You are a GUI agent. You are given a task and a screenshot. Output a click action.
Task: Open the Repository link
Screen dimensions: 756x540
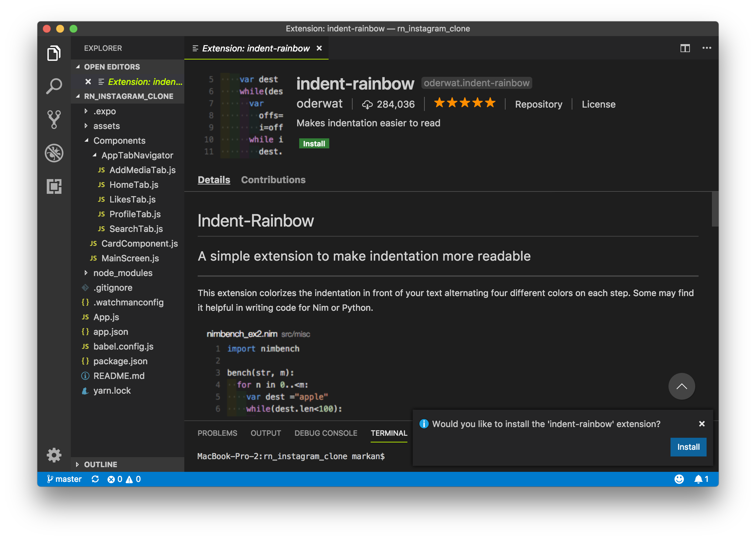(x=538, y=104)
